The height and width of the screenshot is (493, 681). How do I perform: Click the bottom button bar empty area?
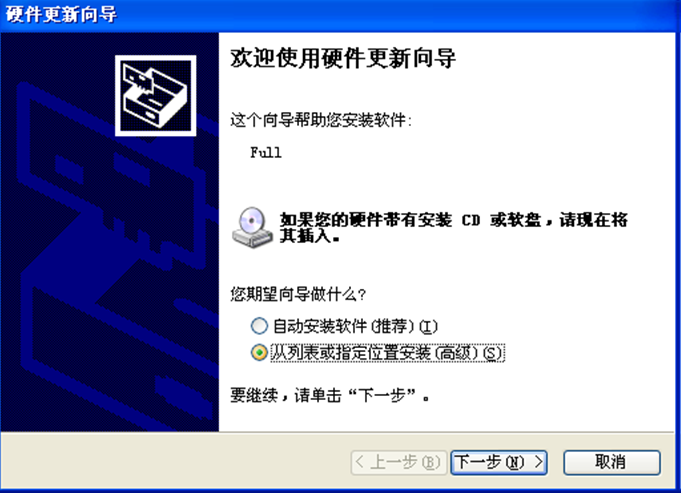point(174,462)
